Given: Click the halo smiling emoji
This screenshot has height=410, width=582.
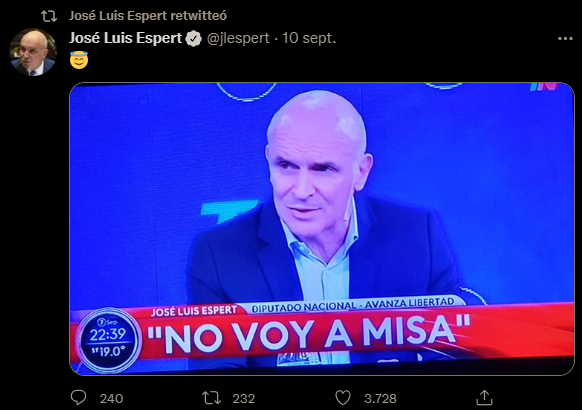Looking at the screenshot, I should [x=79, y=60].
